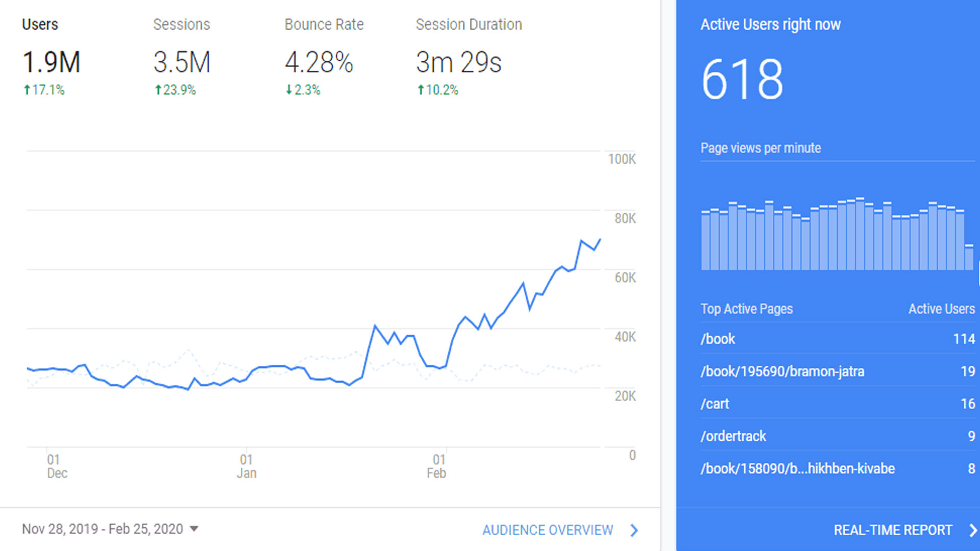
Task: Click the users line chart peak near 70K
Action: (x=581, y=240)
